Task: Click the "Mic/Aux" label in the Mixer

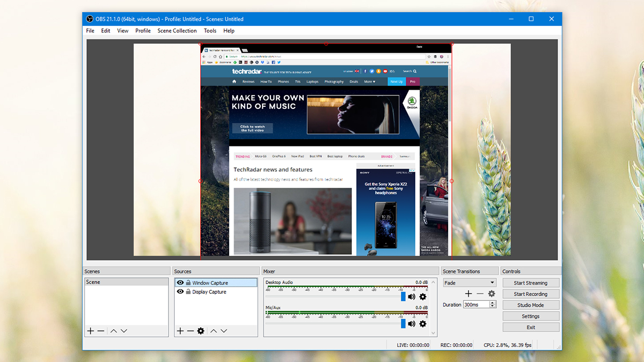Action: pyautogui.click(x=273, y=308)
